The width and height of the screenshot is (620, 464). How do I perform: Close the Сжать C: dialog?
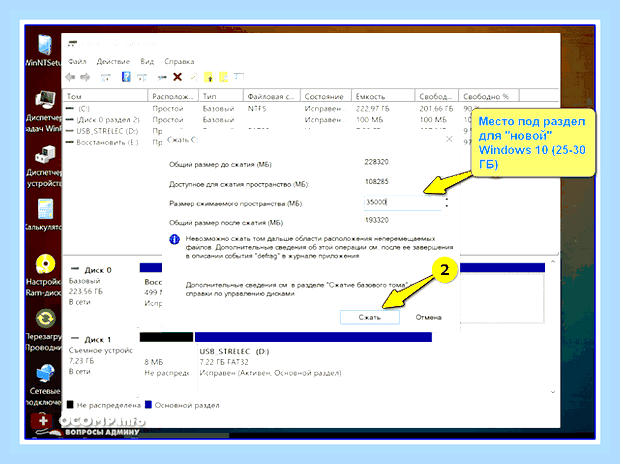click(x=449, y=139)
